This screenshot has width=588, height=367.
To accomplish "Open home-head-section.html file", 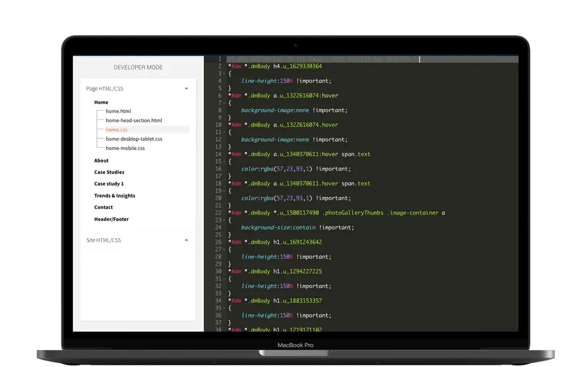I will tap(134, 121).
